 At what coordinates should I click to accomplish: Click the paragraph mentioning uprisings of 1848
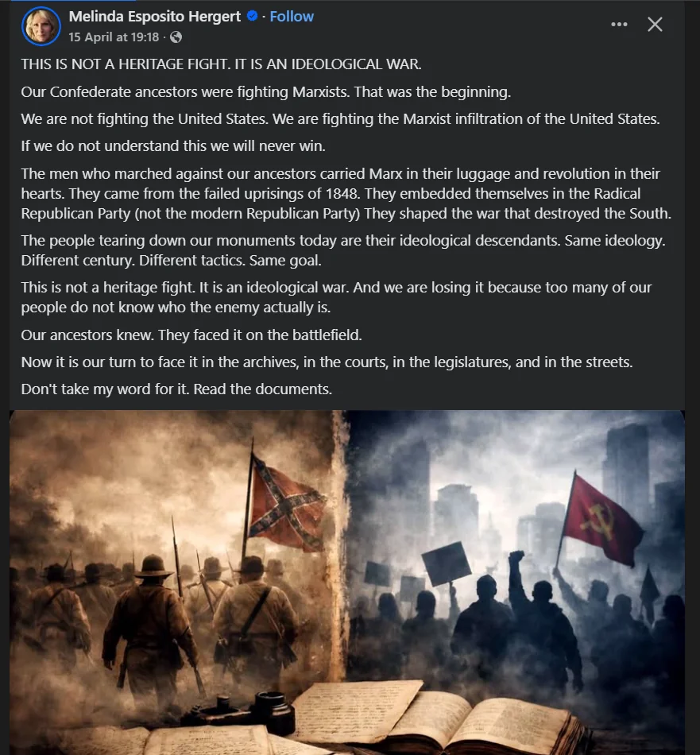tap(346, 193)
